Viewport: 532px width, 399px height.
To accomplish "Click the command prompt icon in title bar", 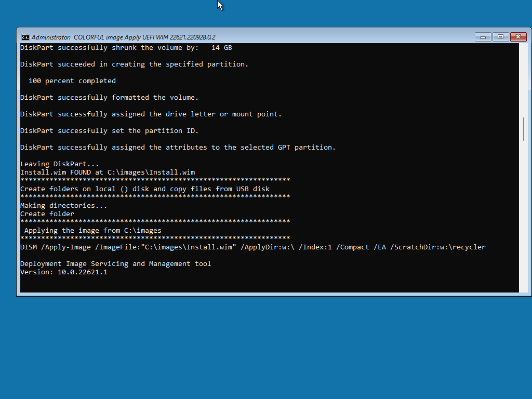I will (x=25, y=37).
